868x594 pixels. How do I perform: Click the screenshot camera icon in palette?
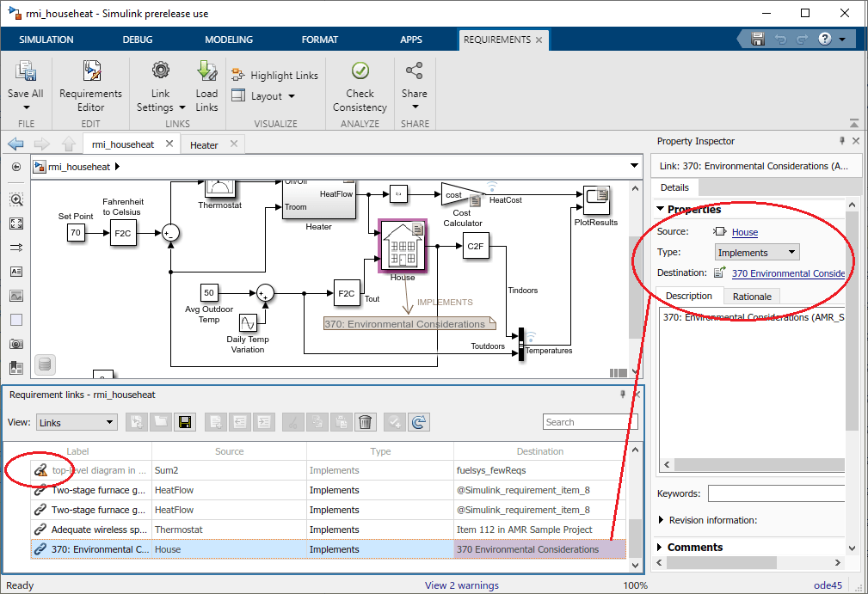(16, 344)
